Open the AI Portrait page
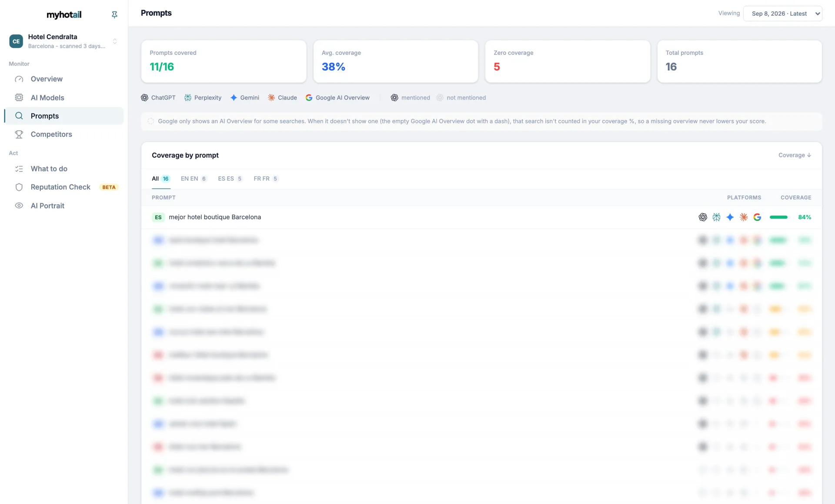835x504 pixels. 64,206
